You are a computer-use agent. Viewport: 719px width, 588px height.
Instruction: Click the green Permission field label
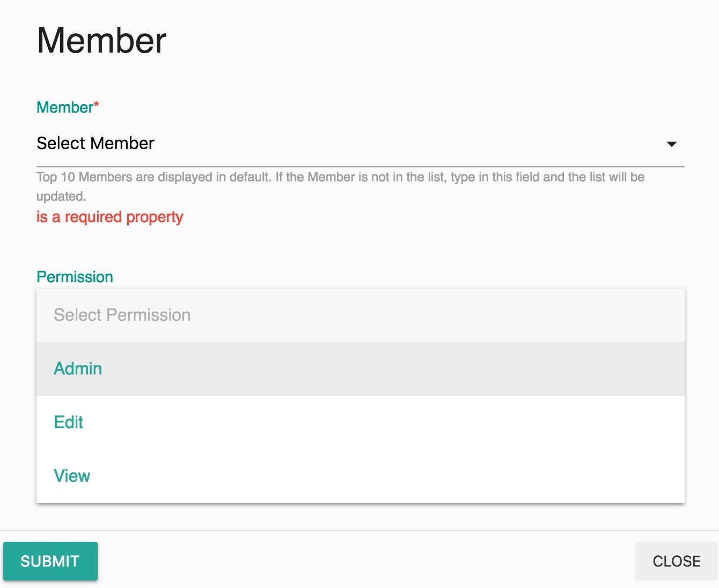click(x=75, y=277)
